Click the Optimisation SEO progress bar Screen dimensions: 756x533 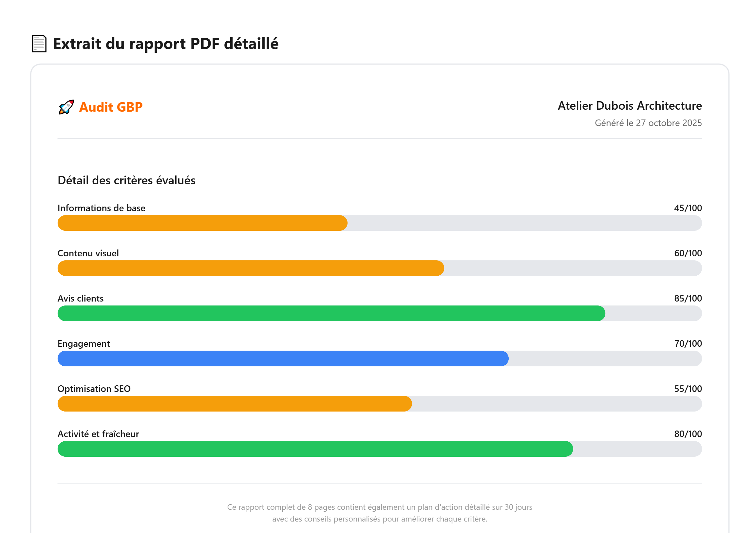[x=379, y=404]
